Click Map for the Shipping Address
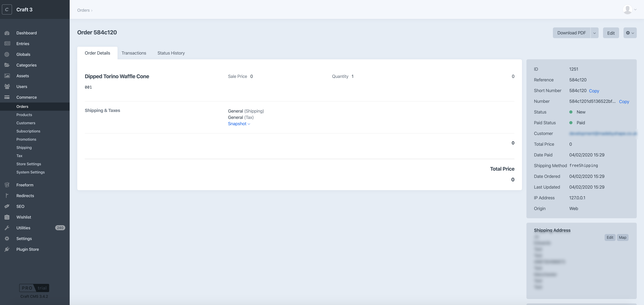The width and height of the screenshot is (644, 305). point(623,237)
